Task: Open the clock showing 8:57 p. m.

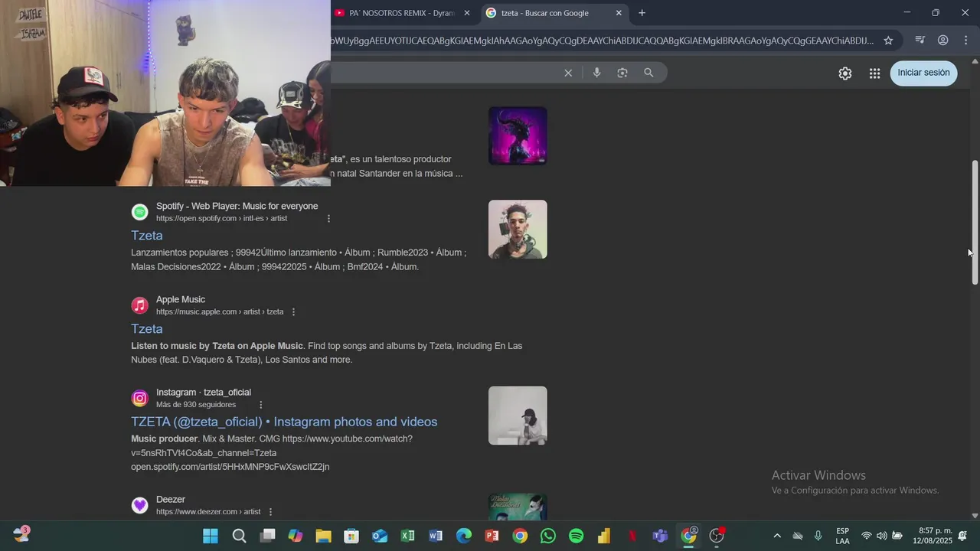Action: [x=932, y=536]
